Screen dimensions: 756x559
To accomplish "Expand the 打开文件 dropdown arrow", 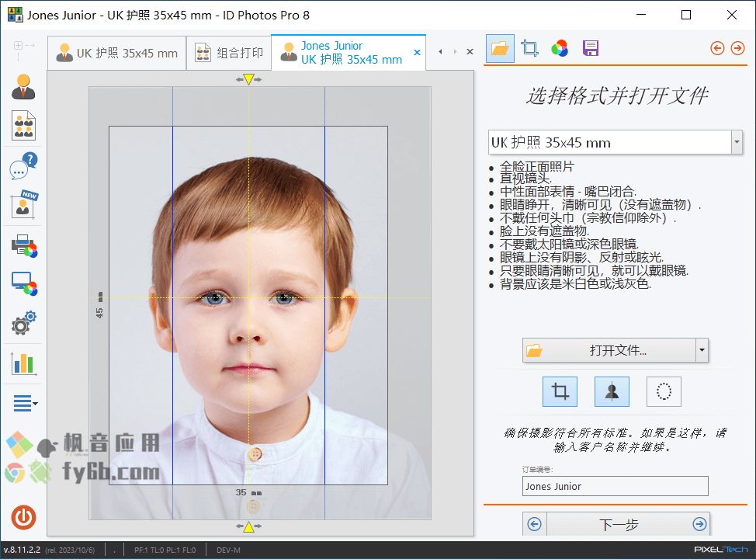I will [702, 350].
